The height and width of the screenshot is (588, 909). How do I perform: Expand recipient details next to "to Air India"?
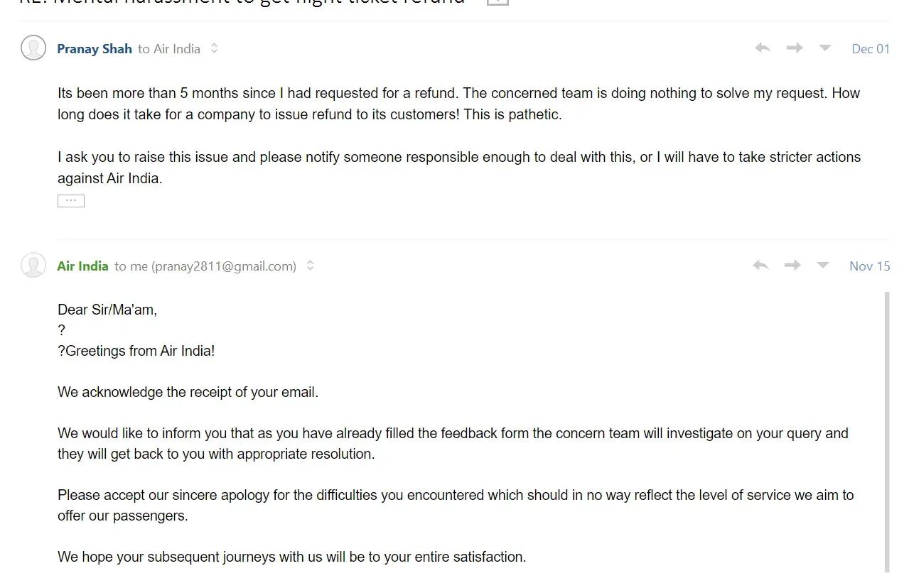pyautogui.click(x=215, y=49)
